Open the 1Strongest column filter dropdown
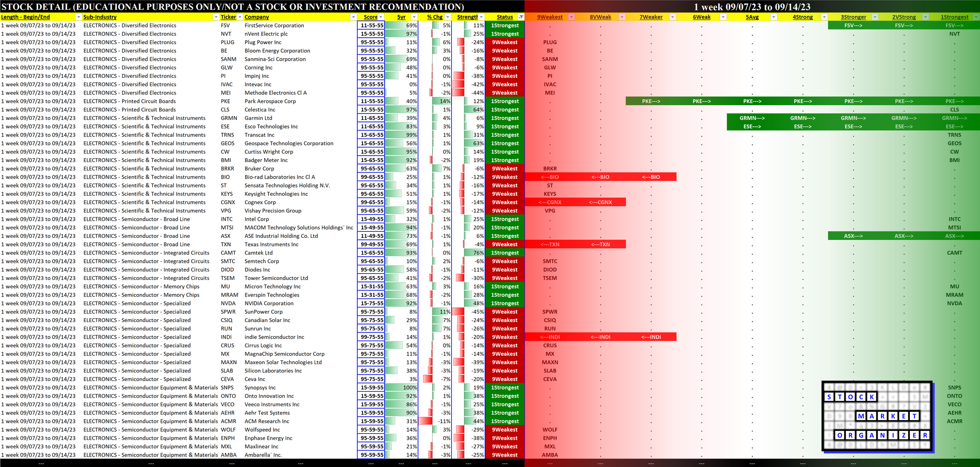Viewport: 980px width, 467px height. pyautogui.click(x=976, y=17)
